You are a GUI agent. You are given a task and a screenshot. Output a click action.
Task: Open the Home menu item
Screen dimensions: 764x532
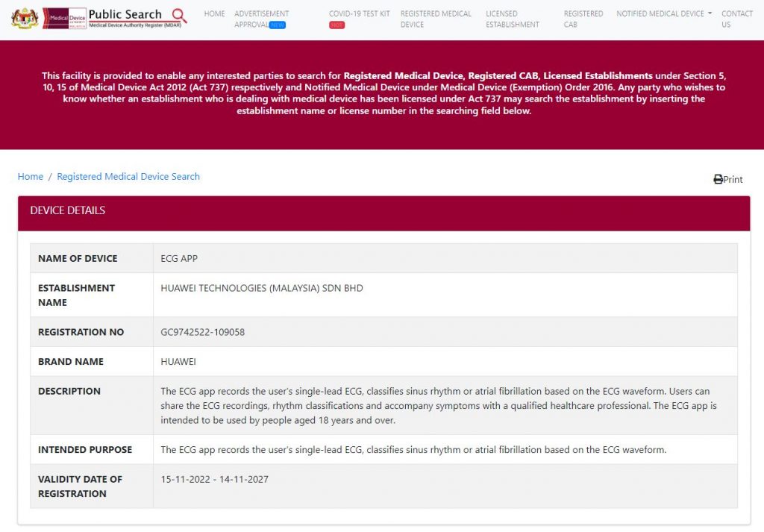tap(214, 13)
